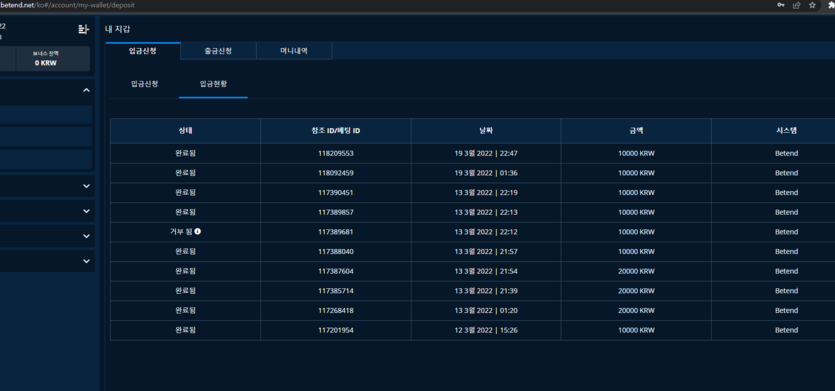This screenshot has width=835, height=391.
Task: Click 완료됨 status in row 117390451
Action: click(x=185, y=192)
